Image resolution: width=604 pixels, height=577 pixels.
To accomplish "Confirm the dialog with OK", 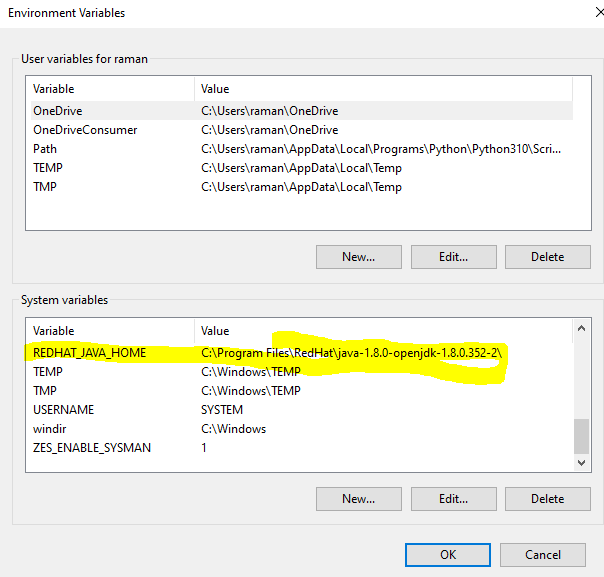I will (448, 554).
